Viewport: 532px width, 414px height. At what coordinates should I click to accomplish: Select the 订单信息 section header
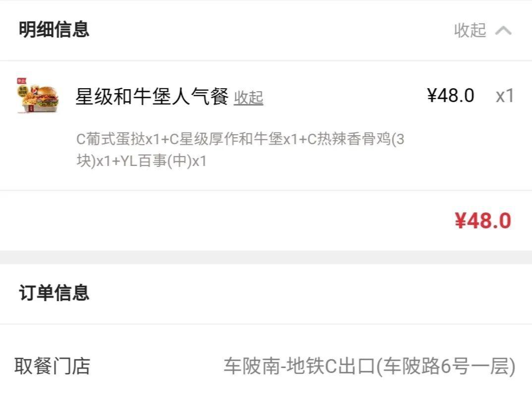[53, 292]
